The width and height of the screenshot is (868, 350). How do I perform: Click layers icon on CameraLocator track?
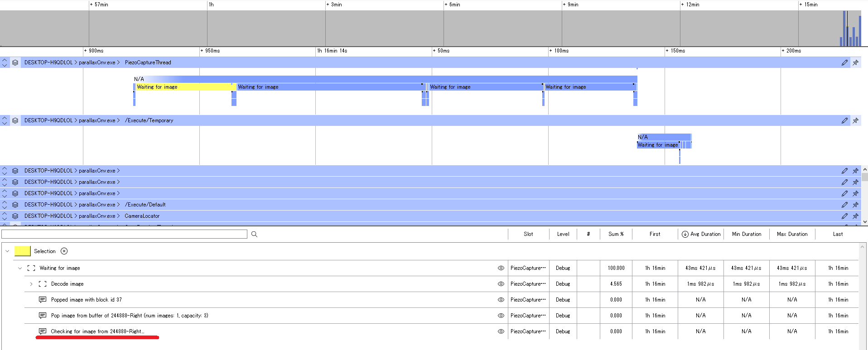point(15,216)
